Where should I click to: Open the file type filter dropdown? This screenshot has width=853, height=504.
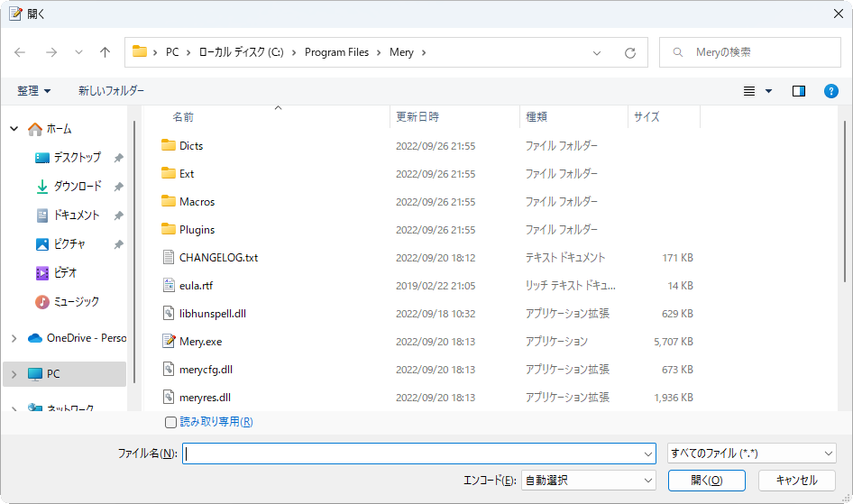click(x=751, y=454)
